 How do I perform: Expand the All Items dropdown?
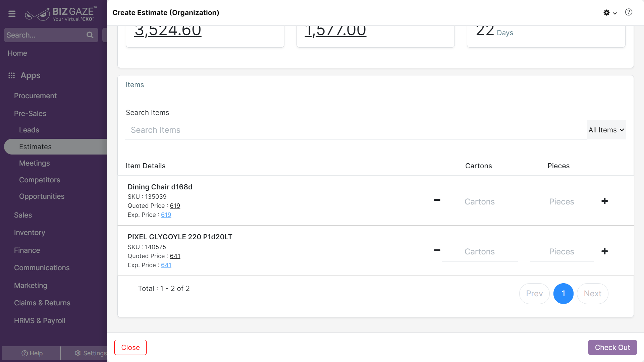tap(606, 130)
